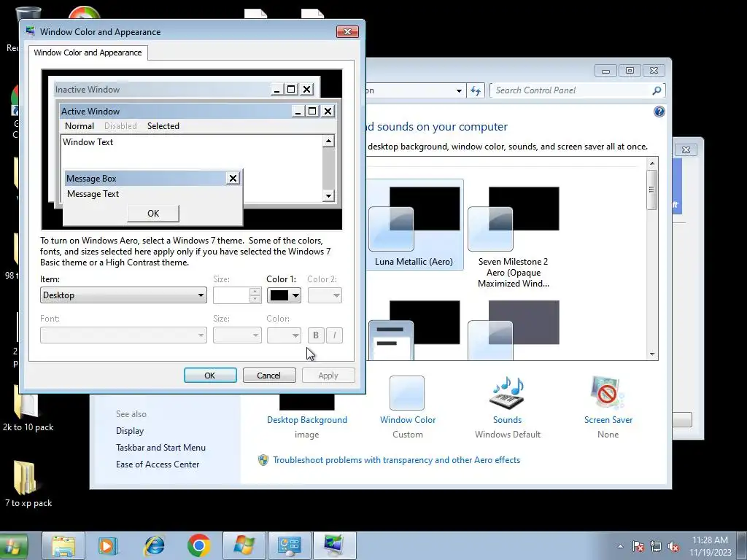Open Display under See also
Viewport: 747px width, 560px height.
130,431
